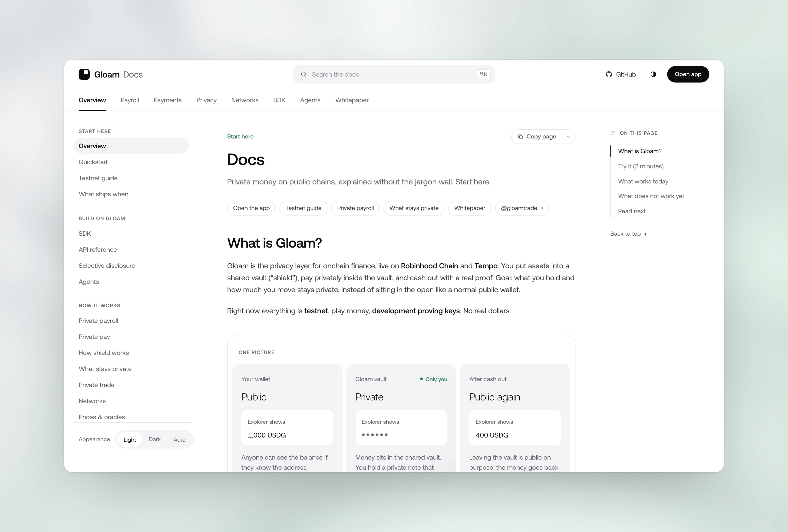788x532 pixels.
Task: Click the 400 USDG value
Action: tap(492, 435)
